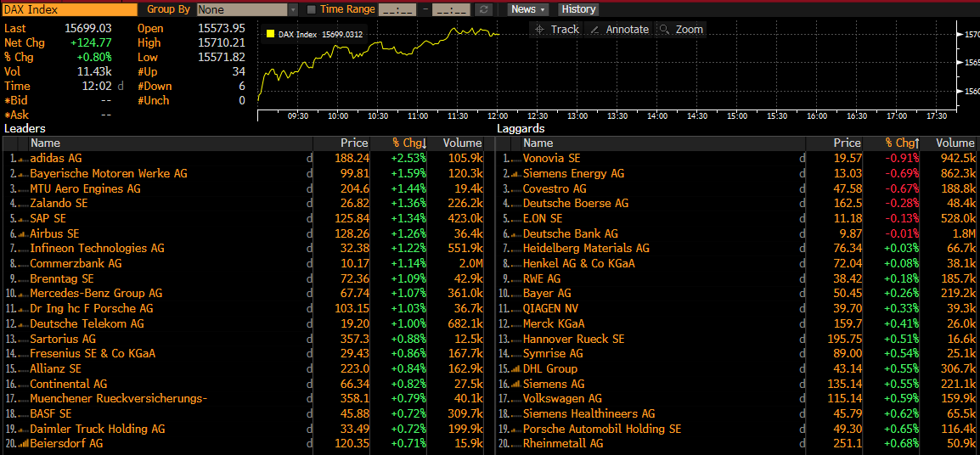Select Fresenius SE & Co KGaA
980x455 pixels.
tap(93, 354)
